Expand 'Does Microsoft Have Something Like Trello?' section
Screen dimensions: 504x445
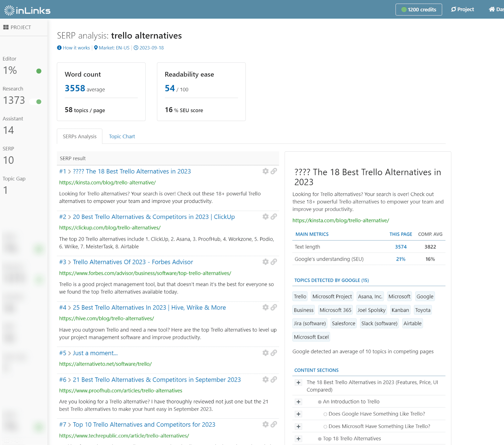coord(298,426)
